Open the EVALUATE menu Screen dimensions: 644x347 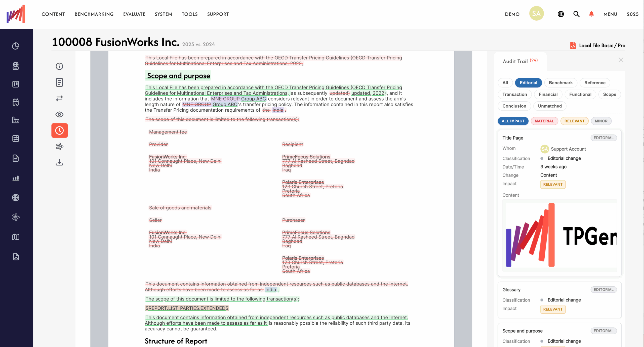coord(134,14)
